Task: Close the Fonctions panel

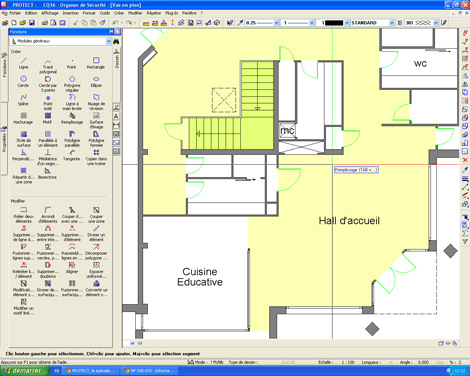Action: tap(117, 31)
